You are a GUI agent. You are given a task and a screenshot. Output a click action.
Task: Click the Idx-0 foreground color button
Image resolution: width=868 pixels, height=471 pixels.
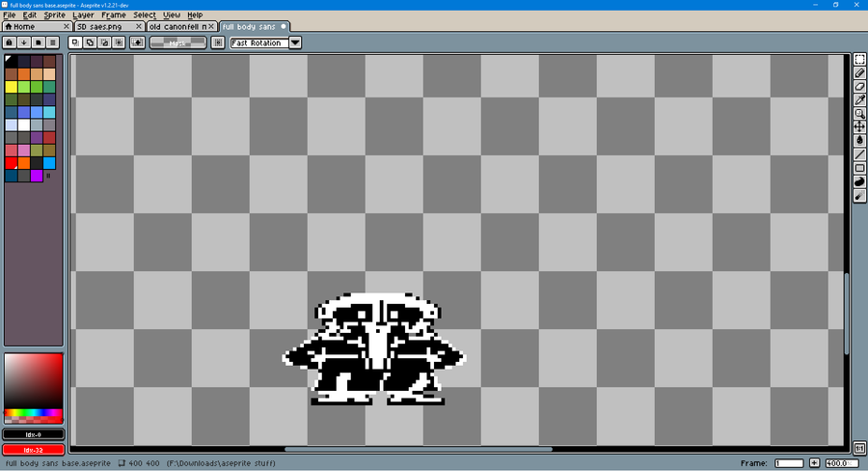33,434
